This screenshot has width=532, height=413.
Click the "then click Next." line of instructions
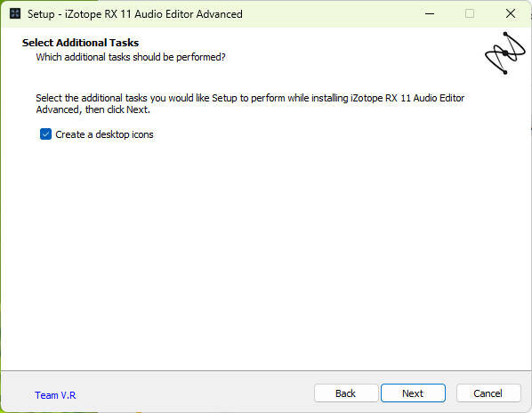pos(117,110)
